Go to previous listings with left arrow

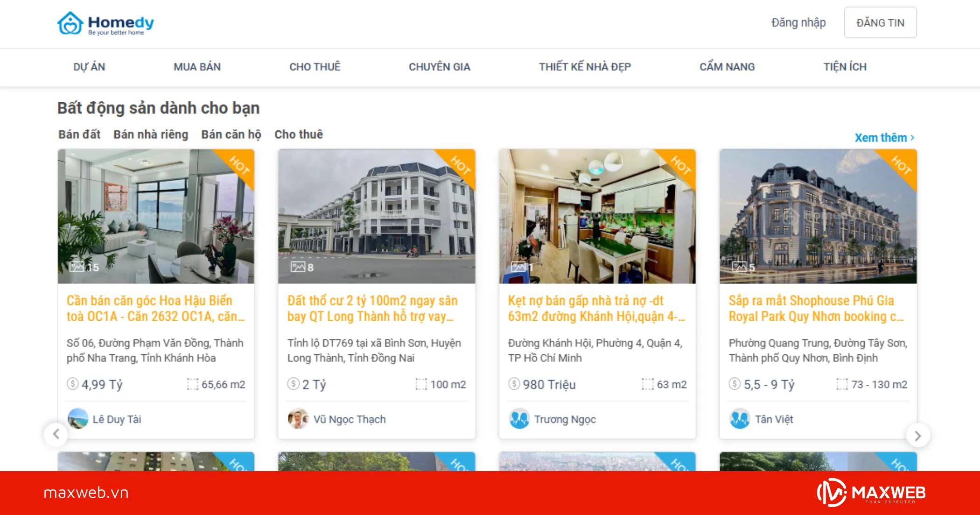(x=56, y=434)
